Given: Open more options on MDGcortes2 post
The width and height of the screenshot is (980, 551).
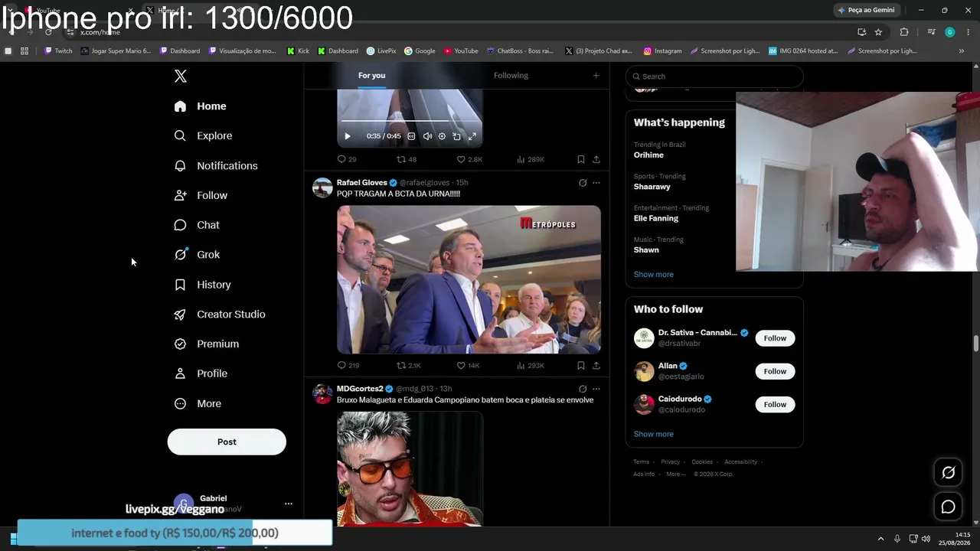Looking at the screenshot, I should (x=596, y=389).
